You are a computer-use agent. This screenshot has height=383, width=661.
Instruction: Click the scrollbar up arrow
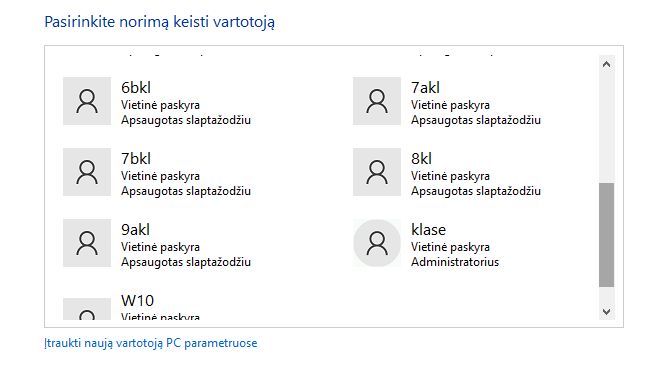[607, 64]
